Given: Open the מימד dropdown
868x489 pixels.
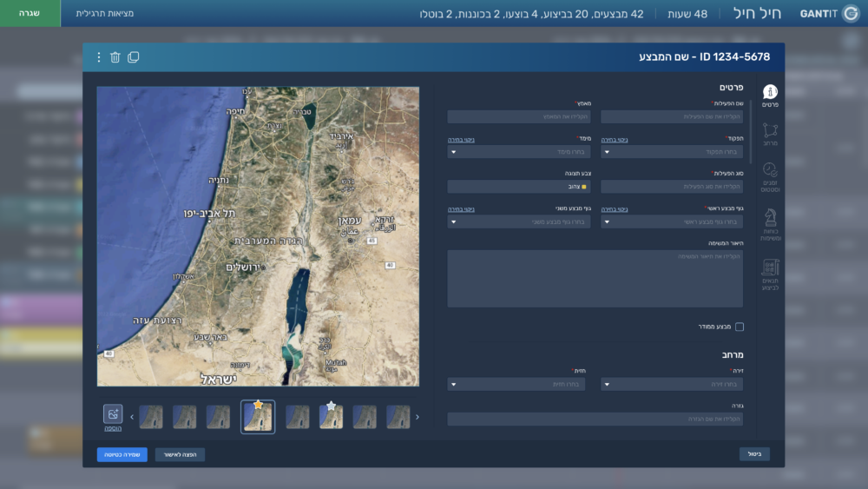Looking at the screenshot, I should [x=519, y=152].
